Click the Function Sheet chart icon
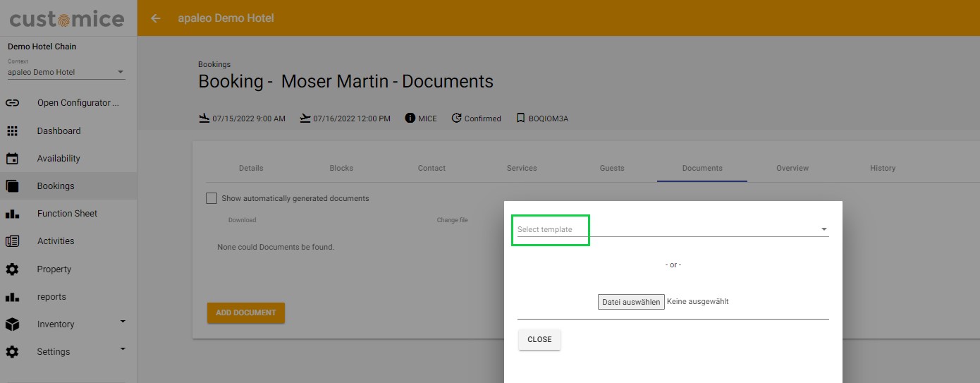 pyautogui.click(x=12, y=214)
